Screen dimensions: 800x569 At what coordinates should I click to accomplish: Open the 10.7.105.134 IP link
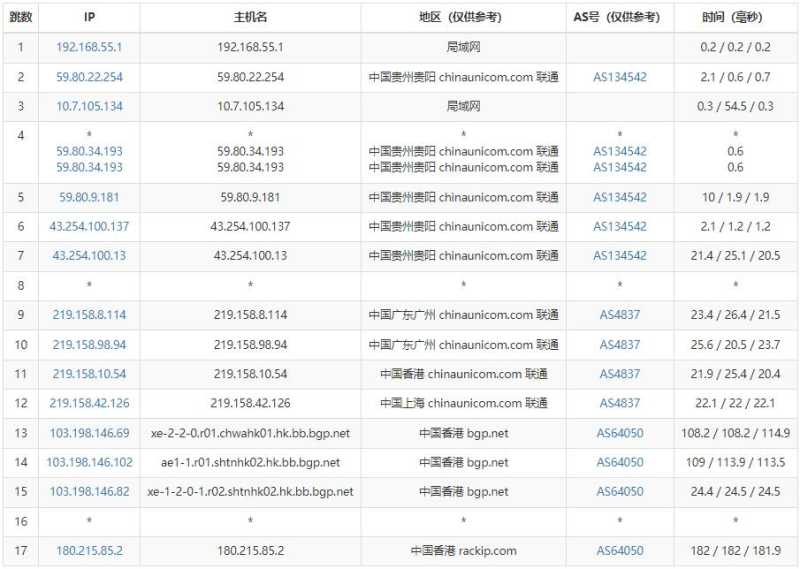click(89, 106)
